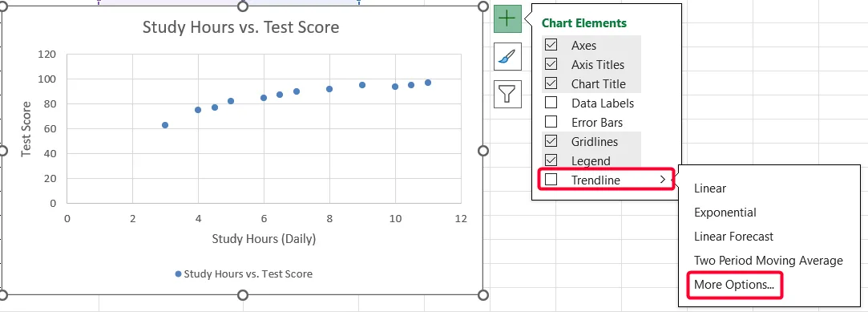Select the chart legend entry below the plot
Image resolution: width=868 pixels, height=312 pixels.
click(244, 274)
